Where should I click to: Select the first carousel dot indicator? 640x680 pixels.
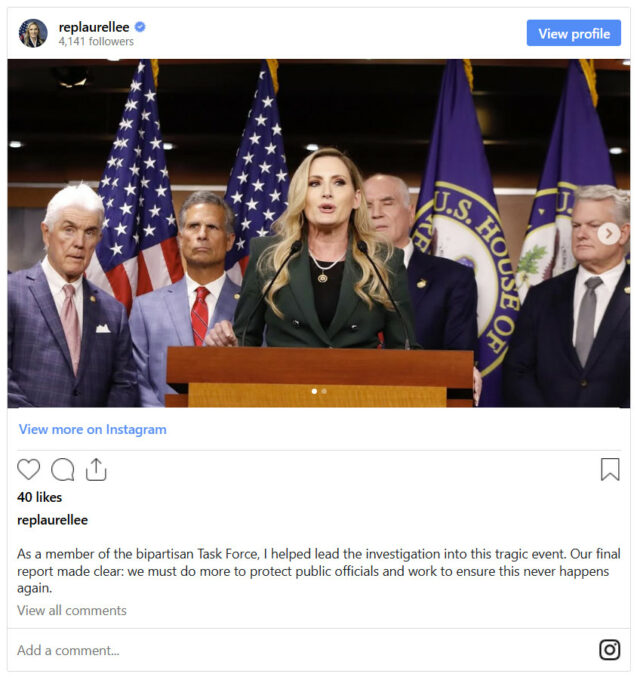coord(314,391)
